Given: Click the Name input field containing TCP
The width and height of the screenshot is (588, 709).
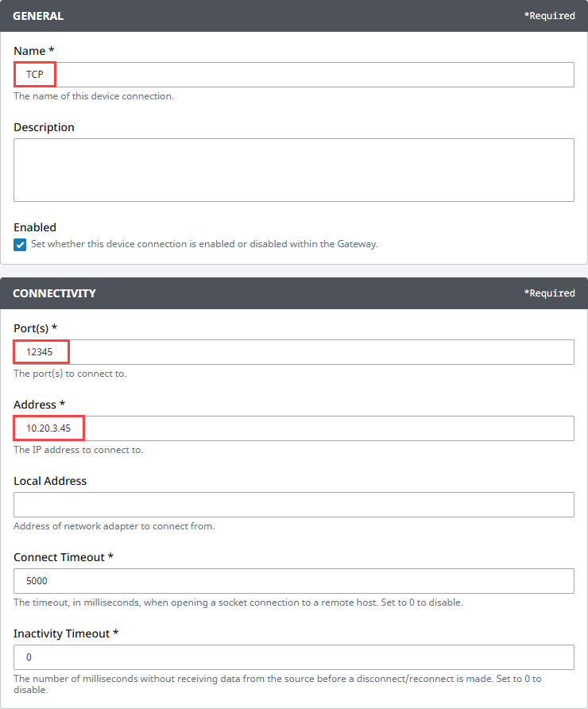Looking at the screenshot, I should [294, 75].
